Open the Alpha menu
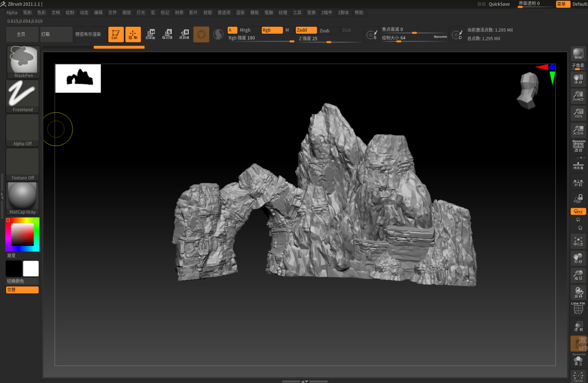This screenshot has width=588, height=383. [11, 12]
